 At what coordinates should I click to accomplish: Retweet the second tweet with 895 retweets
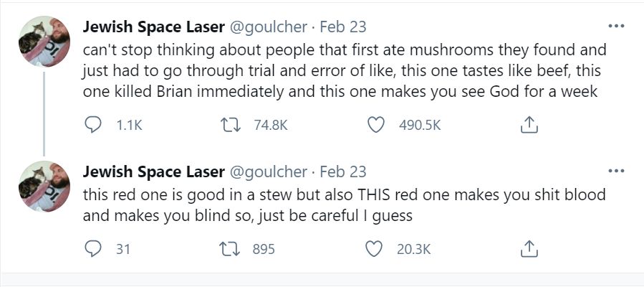click(229, 249)
